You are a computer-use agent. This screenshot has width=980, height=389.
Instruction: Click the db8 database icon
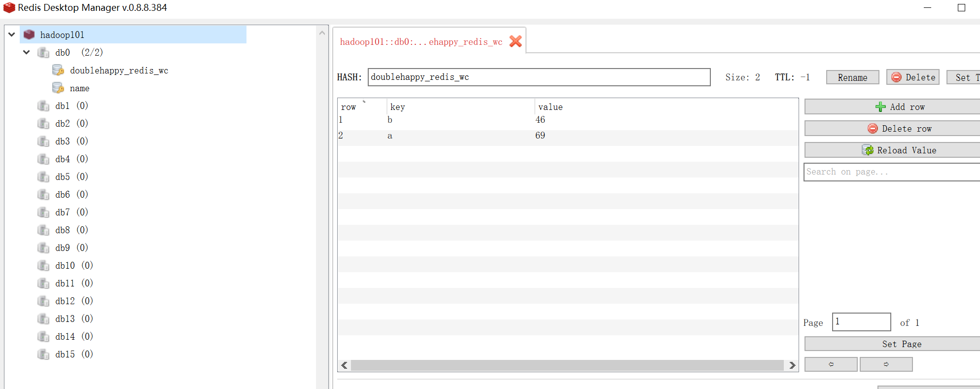pos(43,230)
